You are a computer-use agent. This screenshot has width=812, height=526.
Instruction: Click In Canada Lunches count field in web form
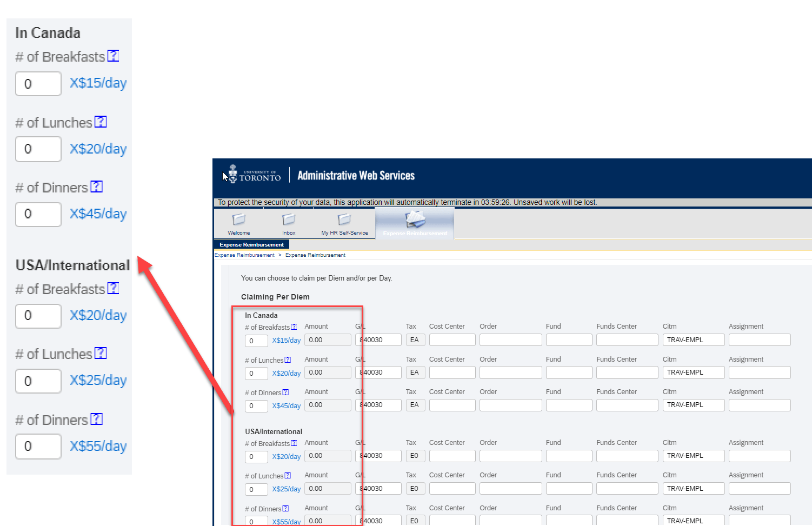256,373
